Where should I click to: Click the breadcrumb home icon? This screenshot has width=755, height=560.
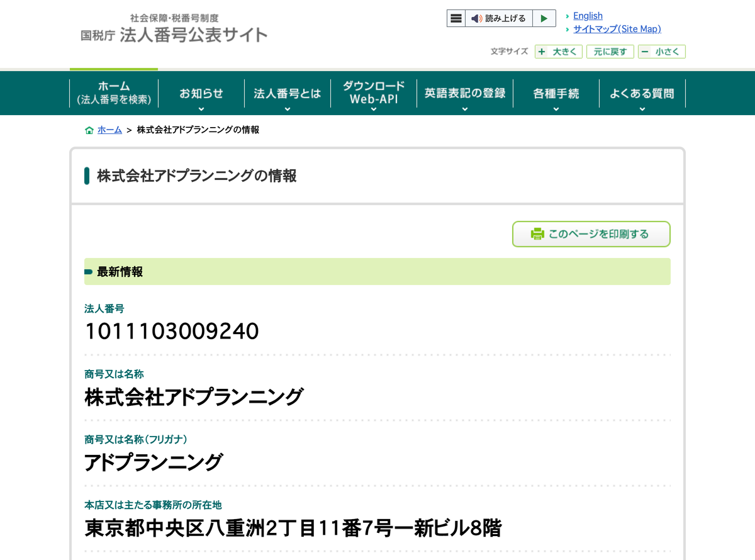(x=89, y=130)
